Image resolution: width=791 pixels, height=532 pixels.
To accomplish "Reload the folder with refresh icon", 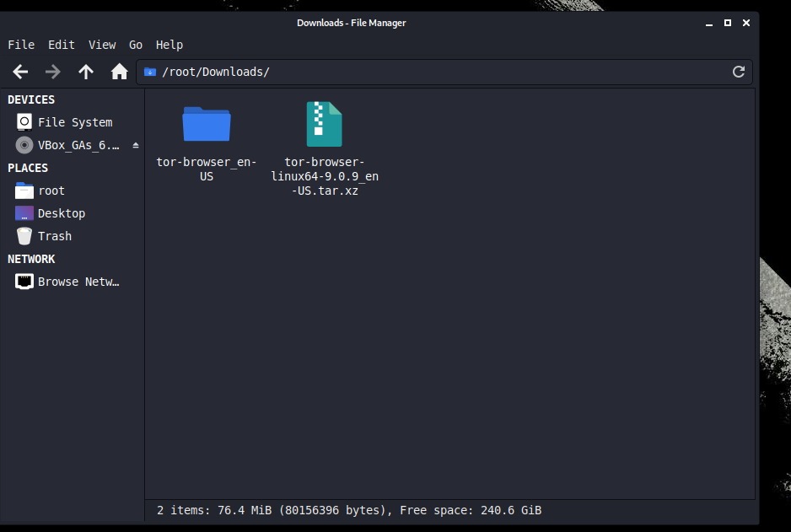I will coord(739,72).
